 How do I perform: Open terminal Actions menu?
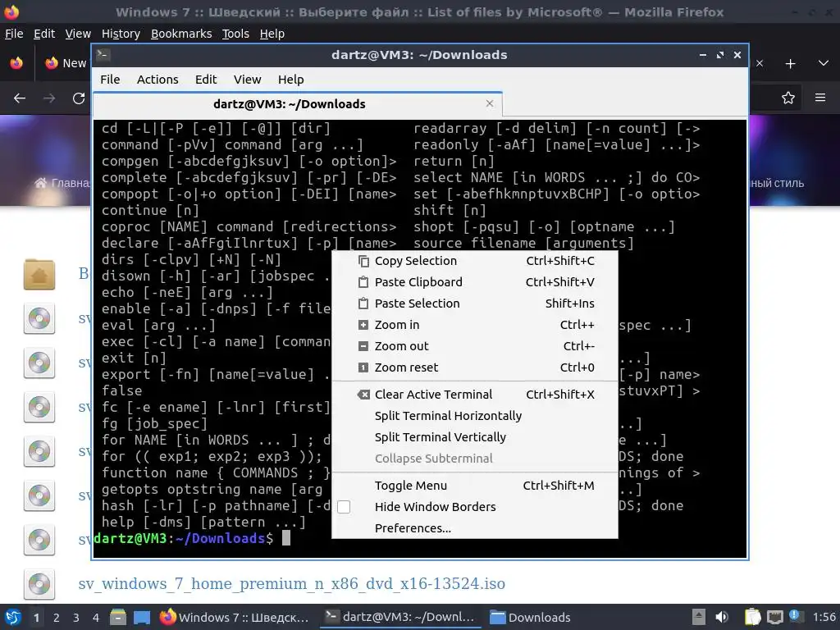[x=157, y=80]
